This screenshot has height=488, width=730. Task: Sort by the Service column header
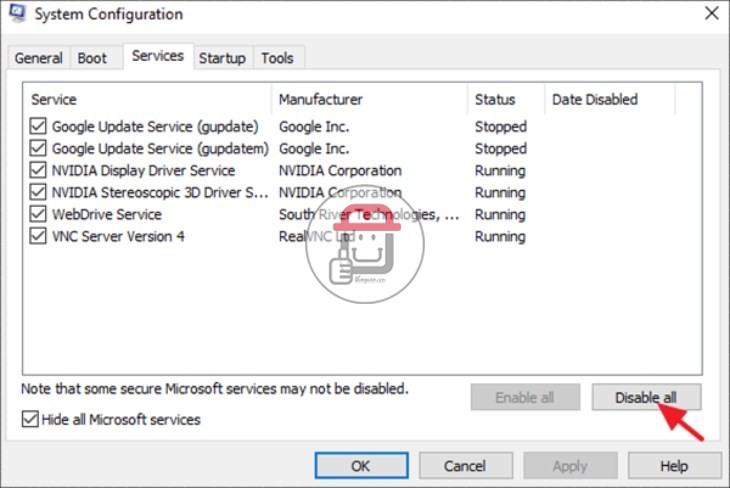click(147, 99)
